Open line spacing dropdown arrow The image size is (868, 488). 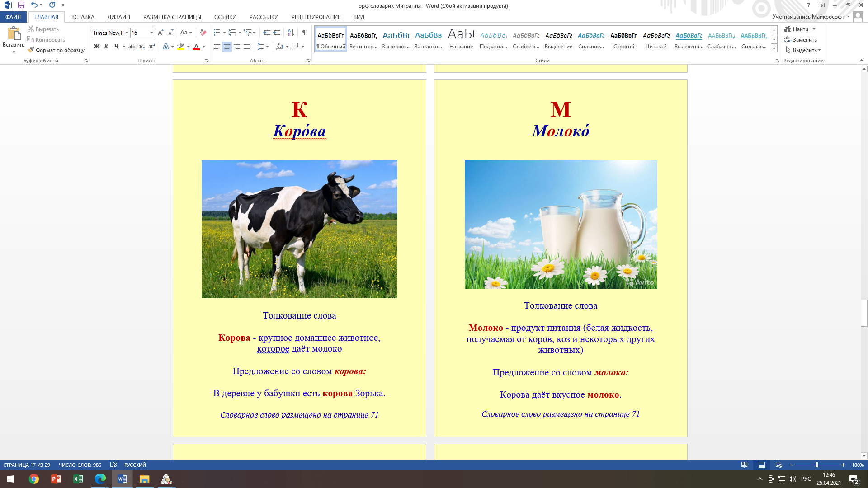click(268, 47)
